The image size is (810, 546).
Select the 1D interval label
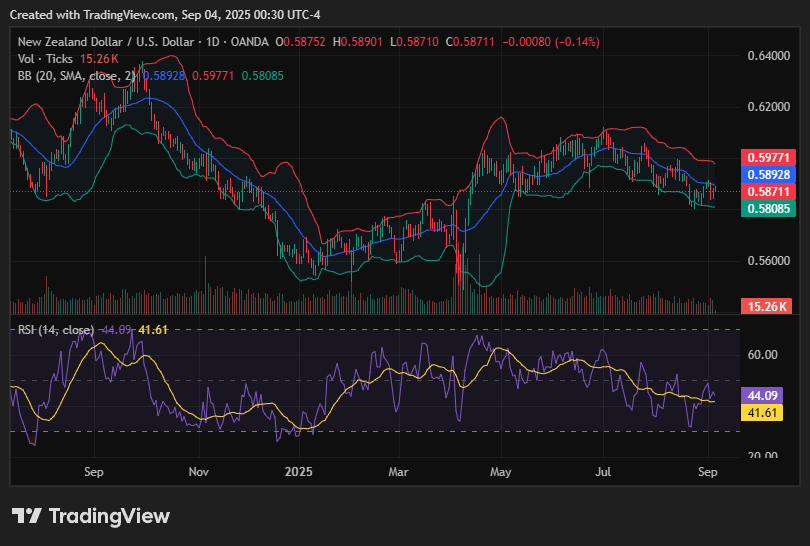tap(213, 42)
